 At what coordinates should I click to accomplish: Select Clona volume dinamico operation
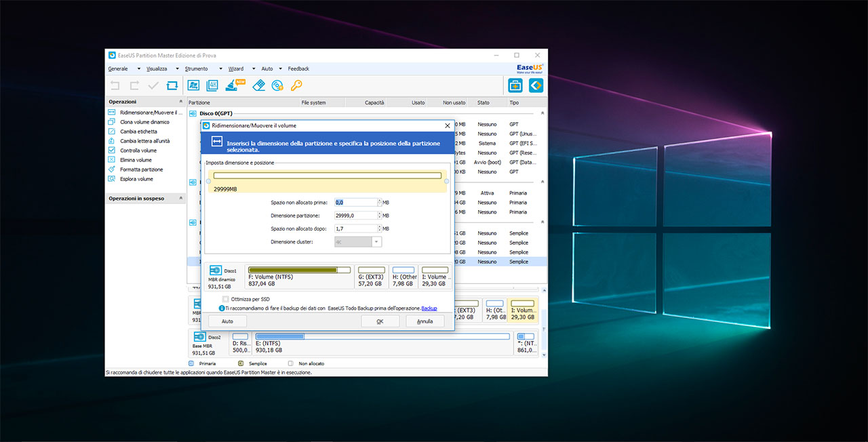click(140, 122)
